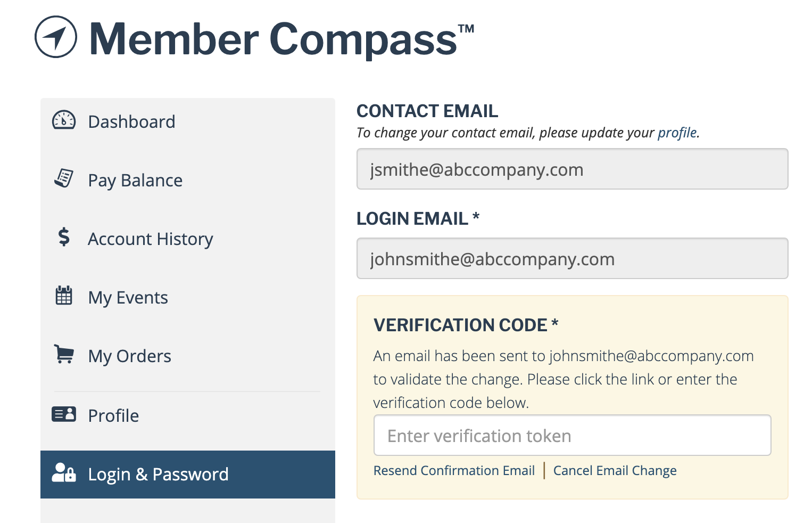This screenshot has width=812, height=523.
Task: Open Account History in sidebar
Action: tap(188, 239)
